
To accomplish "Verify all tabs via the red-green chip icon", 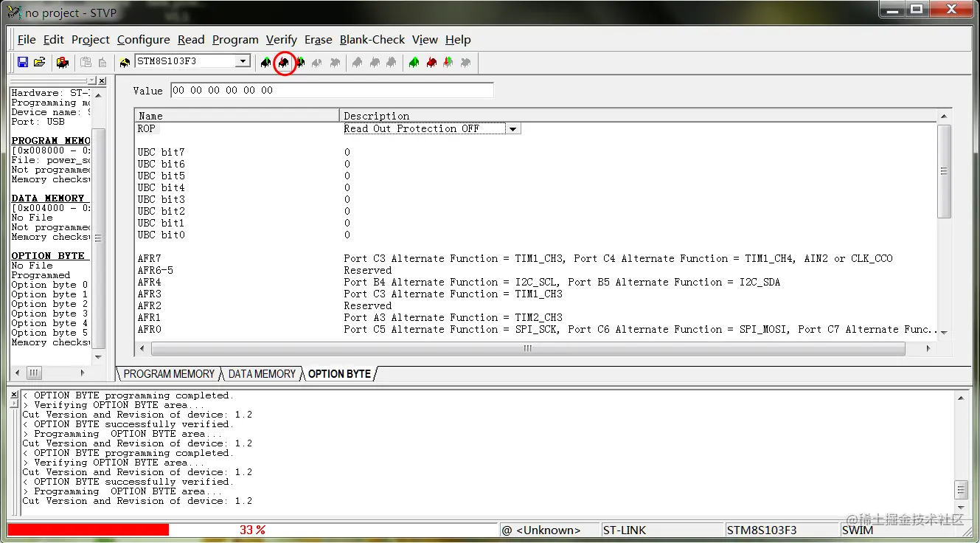I will pos(448,63).
